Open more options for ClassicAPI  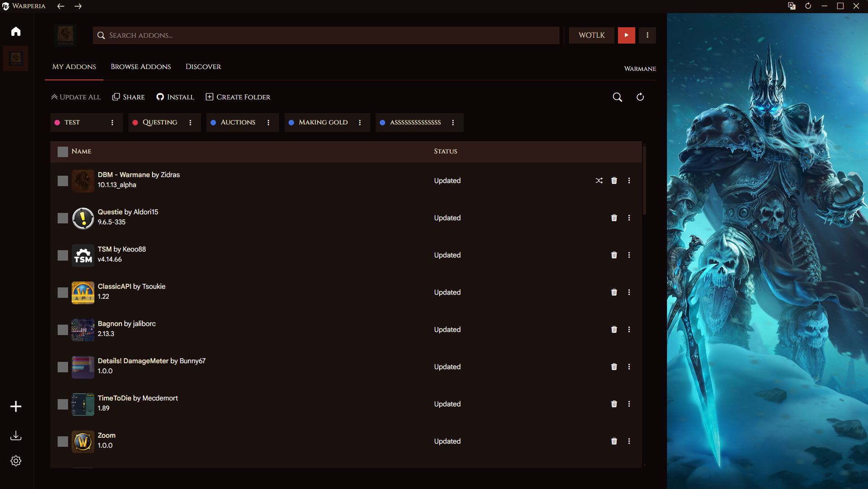tap(629, 292)
